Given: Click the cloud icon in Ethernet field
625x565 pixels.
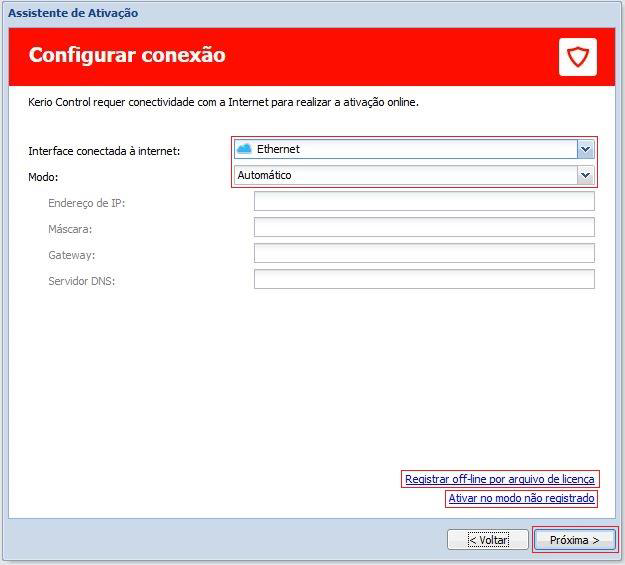Looking at the screenshot, I should [x=244, y=149].
